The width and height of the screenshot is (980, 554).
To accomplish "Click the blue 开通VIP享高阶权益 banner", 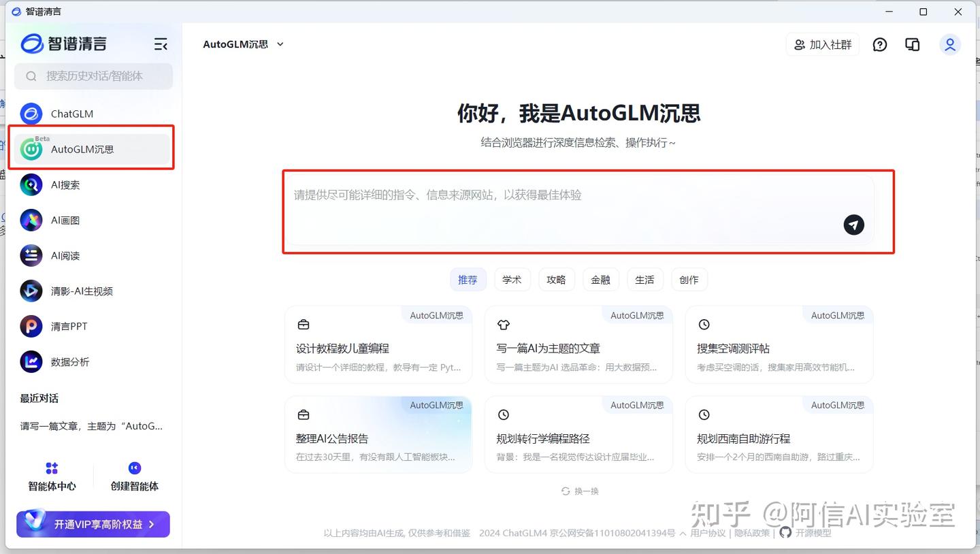I will pyautogui.click(x=93, y=524).
